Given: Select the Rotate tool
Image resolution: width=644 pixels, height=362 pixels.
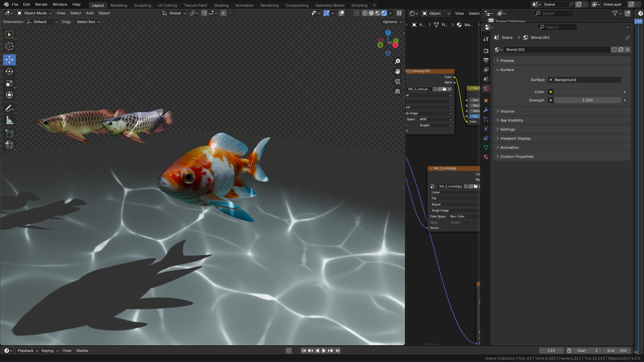Looking at the screenshot, I should (9, 71).
